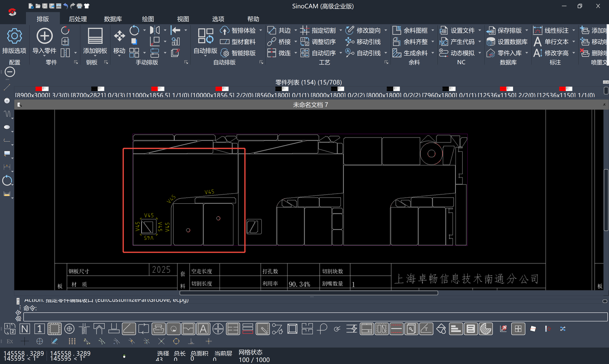This screenshot has width=609, height=364.
Task: Run 自动排版 auto nesting
Action: pos(206,36)
